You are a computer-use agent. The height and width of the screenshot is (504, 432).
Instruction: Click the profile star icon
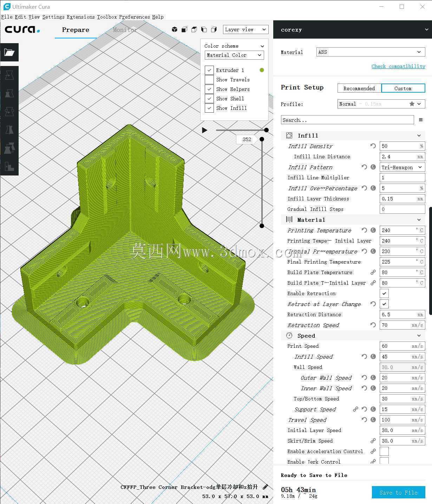[412, 104]
